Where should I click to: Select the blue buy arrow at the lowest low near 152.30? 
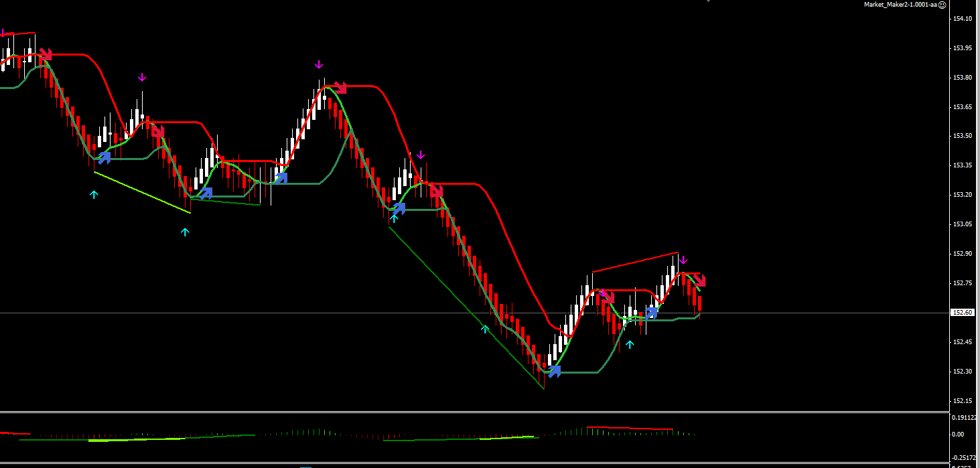554,371
